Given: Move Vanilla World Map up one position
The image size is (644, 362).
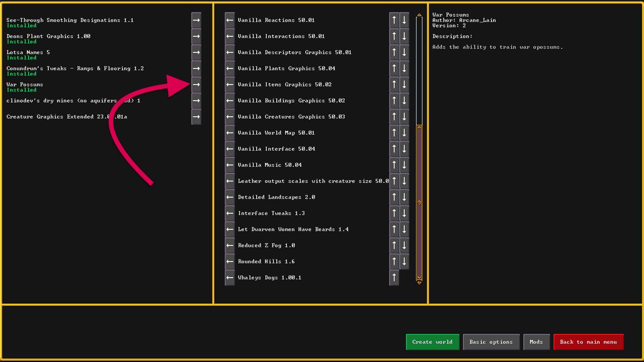Looking at the screenshot, I should coord(394,133).
